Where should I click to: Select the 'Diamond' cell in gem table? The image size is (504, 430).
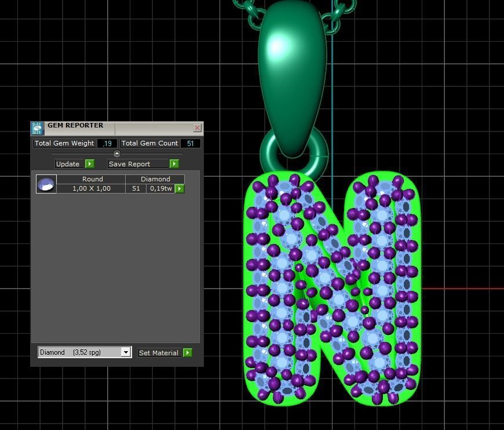pos(155,179)
